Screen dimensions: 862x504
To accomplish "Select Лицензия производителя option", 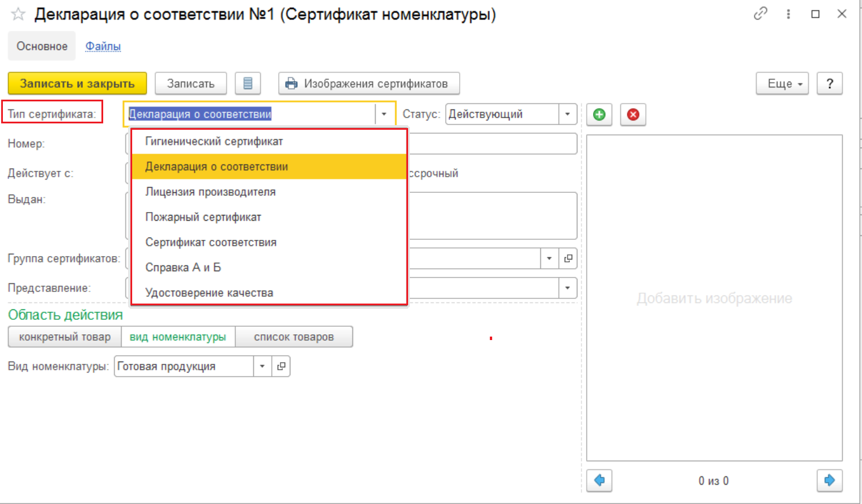I will coord(269,192).
